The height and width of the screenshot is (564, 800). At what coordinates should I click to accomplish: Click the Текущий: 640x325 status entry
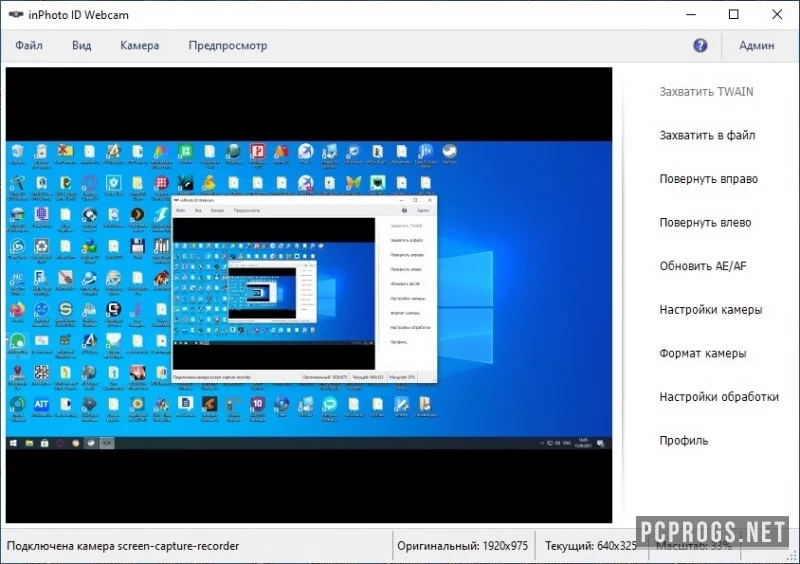(x=591, y=546)
